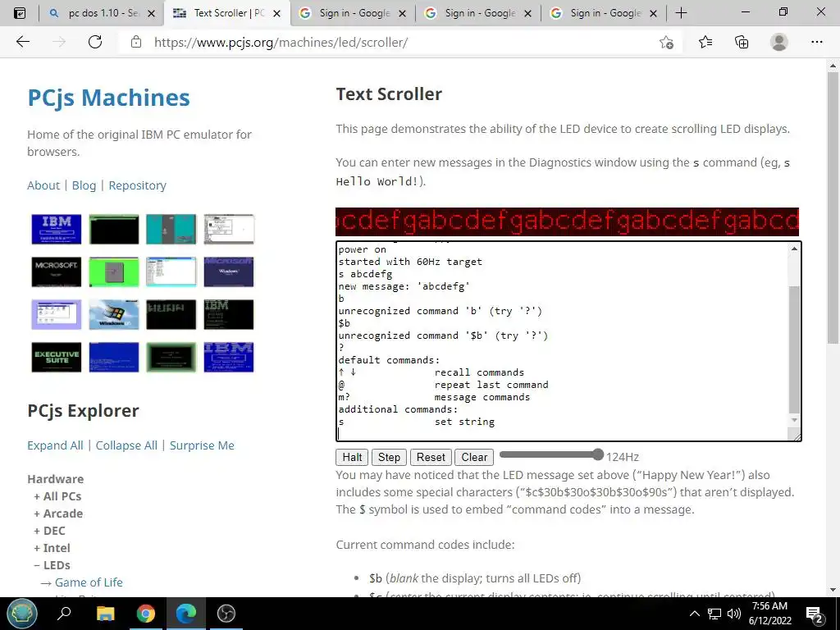Viewport: 840px width, 630px height.
Task: Expand the DEC tree node
Action: (x=49, y=531)
